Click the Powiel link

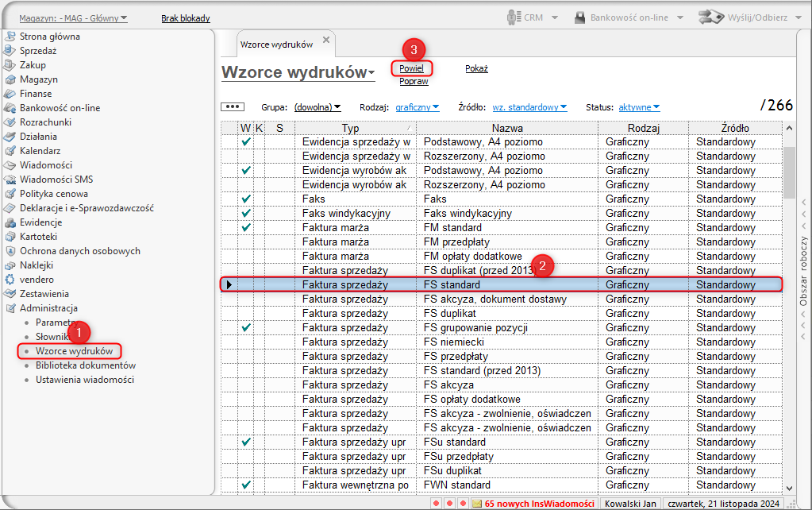tap(411, 69)
